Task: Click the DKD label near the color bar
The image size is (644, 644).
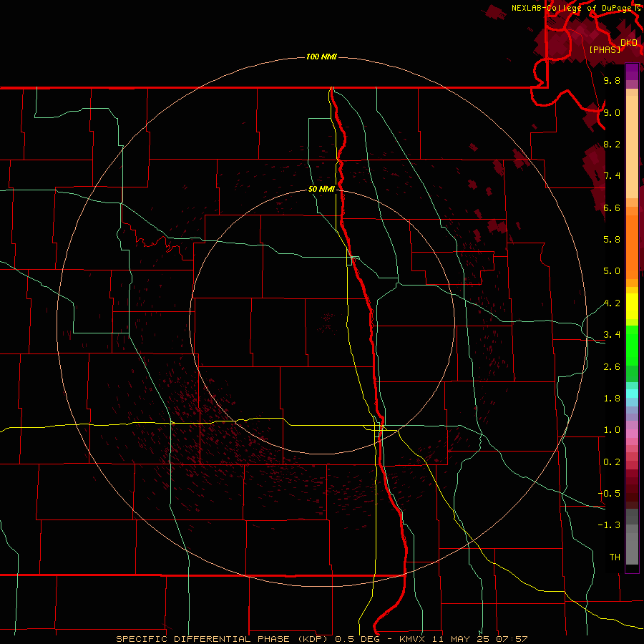Action: (629, 43)
